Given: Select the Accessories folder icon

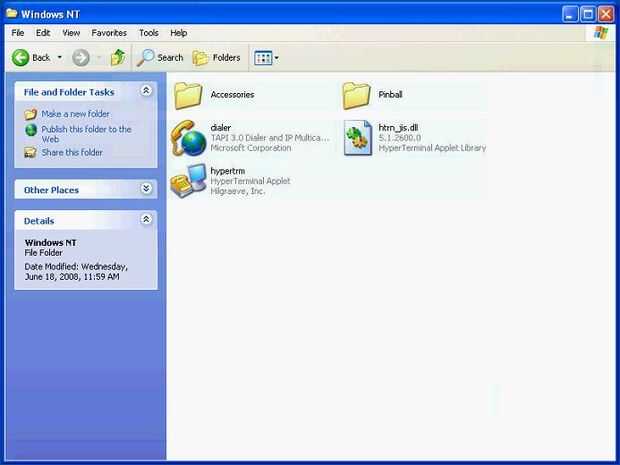Looking at the screenshot, I should 188,95.
